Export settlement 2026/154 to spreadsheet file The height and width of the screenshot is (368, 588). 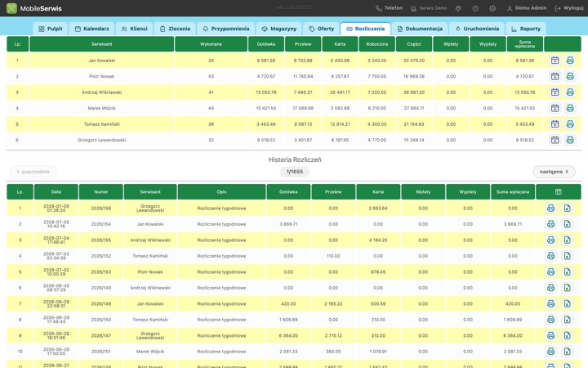567,224
